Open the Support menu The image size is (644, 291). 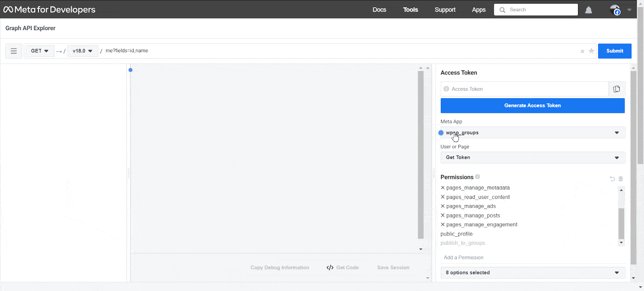pyautogui.click(x=445, y=10)
